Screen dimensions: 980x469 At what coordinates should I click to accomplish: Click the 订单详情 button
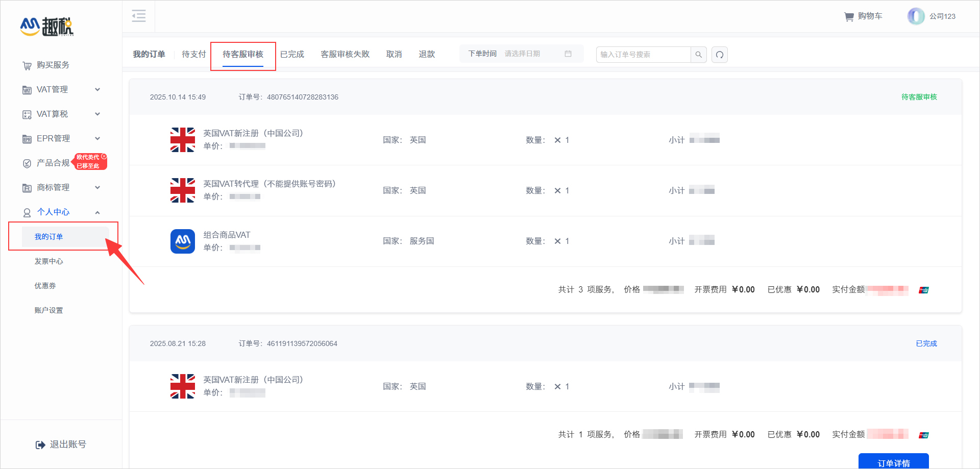[x=894, y=462]
